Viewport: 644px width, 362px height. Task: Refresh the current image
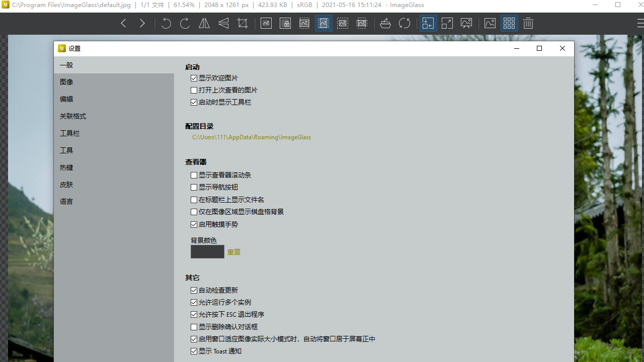(405, 23)
